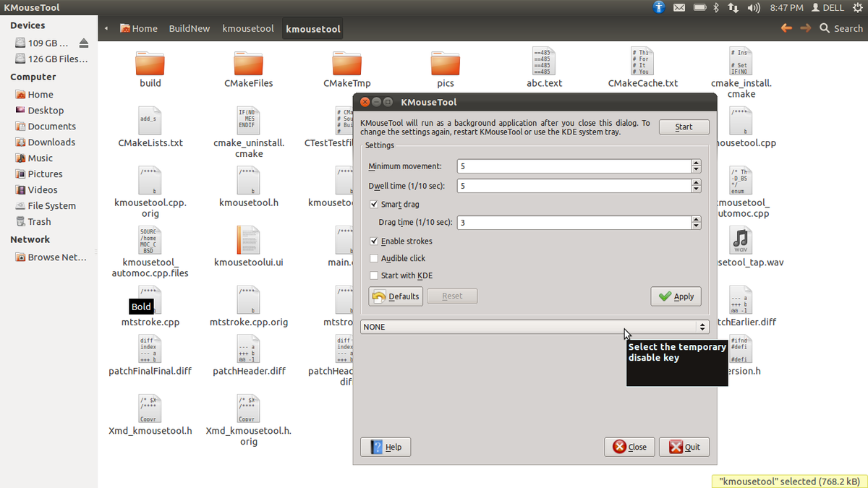Enable the Audible click checkbox
This screenshot has width=868, height=488.
[x=374, y=258]
